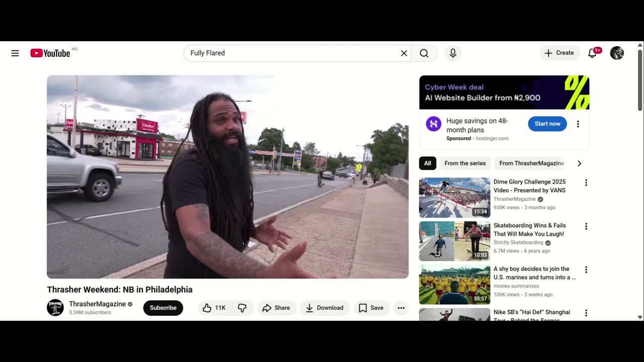Open movies summarizes channel link
The width and height of the screenshot is (644, 362).
[x=516, y=286]
